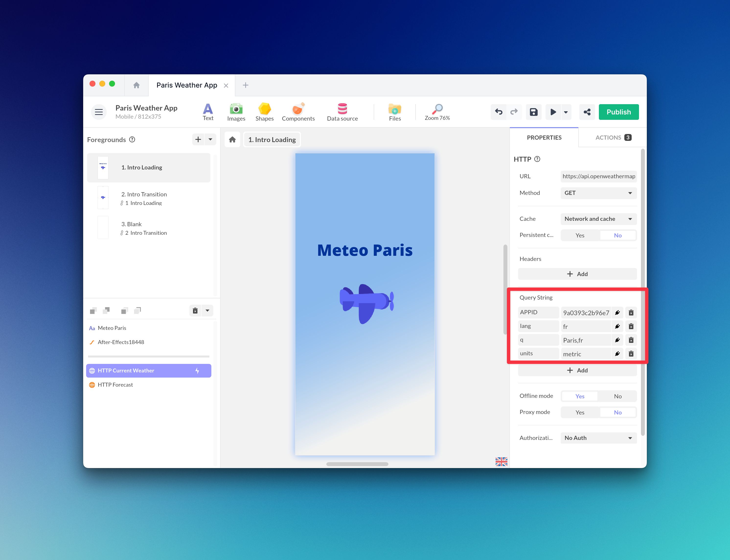Image resolution: width=730 pixels, height=560 pixels.
Task: Click the share icon in toolbar
Action: click(587, 112)
